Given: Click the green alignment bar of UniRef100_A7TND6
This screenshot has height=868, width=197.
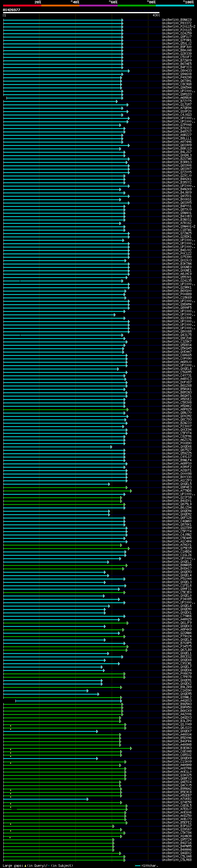Looking at the screenshot, I should click(67, 491).
